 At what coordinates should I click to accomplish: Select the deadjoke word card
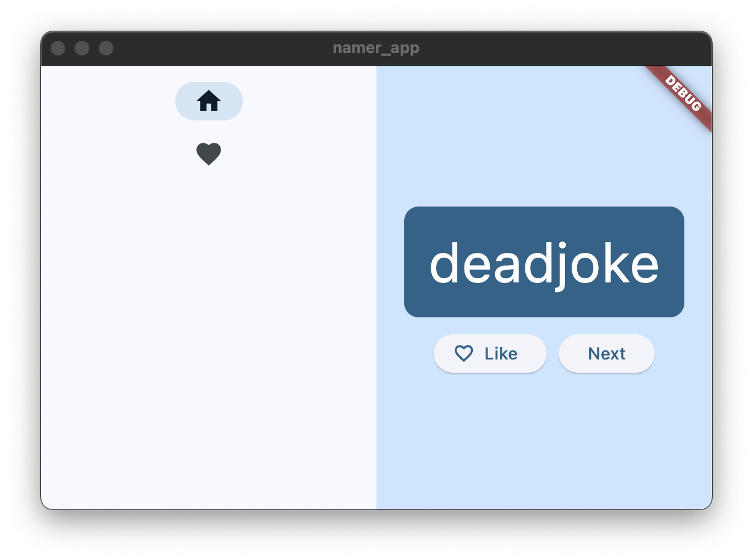544,262
